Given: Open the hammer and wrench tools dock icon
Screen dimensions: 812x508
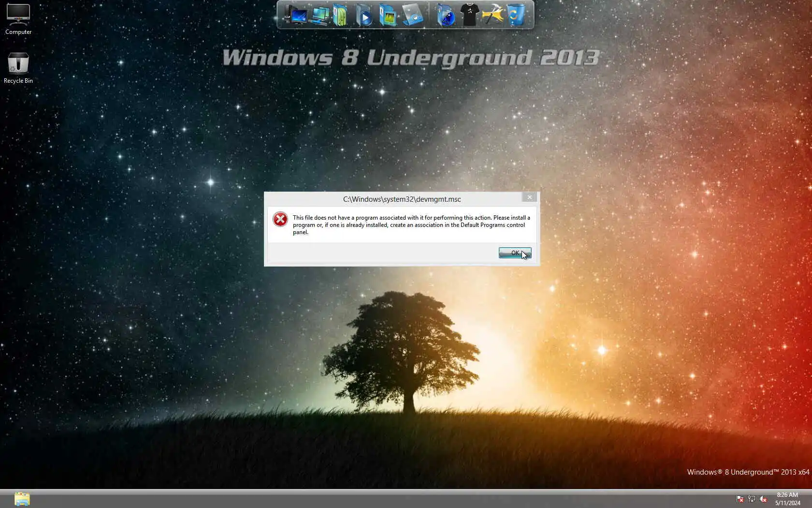Looking at the screenshot, I should coord(493,15).
